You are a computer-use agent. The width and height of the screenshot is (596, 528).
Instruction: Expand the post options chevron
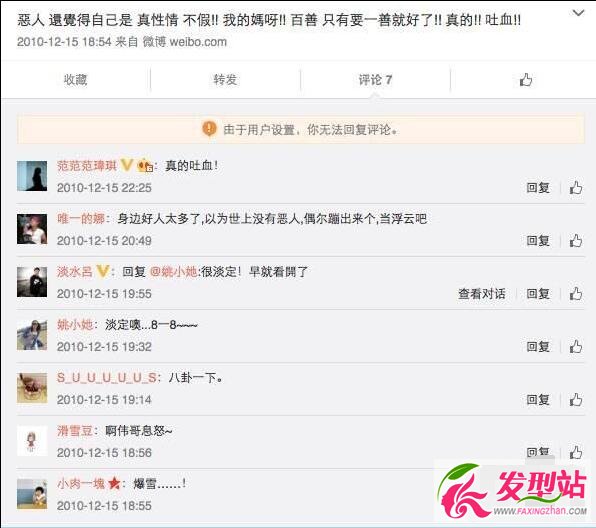(579, 13)
